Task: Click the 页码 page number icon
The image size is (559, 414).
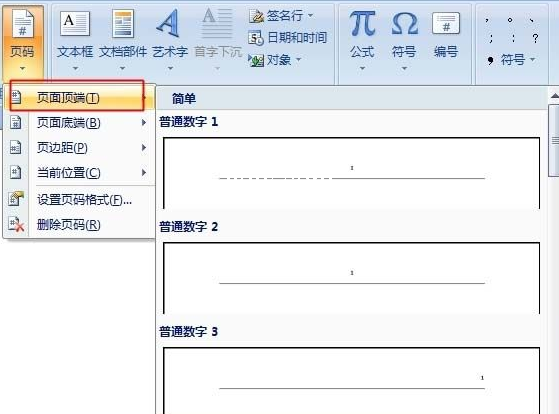Action: click(x=22, y=24)
